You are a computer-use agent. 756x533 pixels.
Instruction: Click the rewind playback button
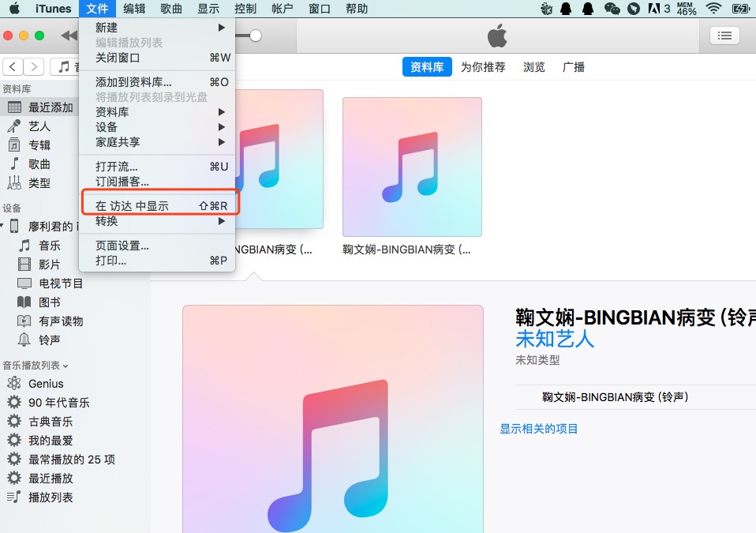point(69,36)
